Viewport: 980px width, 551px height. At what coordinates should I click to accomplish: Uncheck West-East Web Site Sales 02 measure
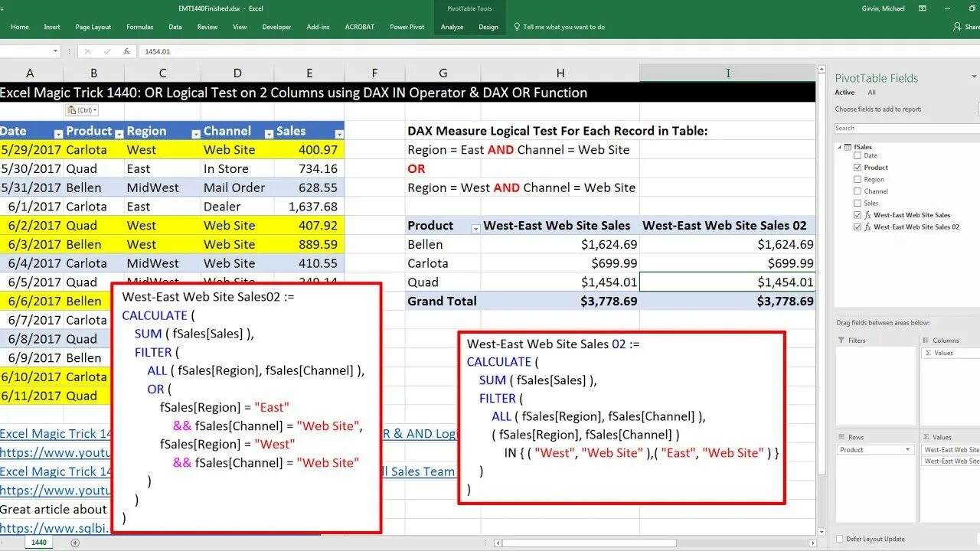point(857,227)
